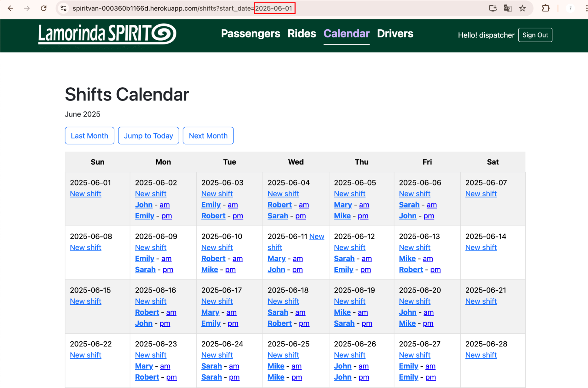Go to Last Month
588x388 pixels.
[89, 136]
